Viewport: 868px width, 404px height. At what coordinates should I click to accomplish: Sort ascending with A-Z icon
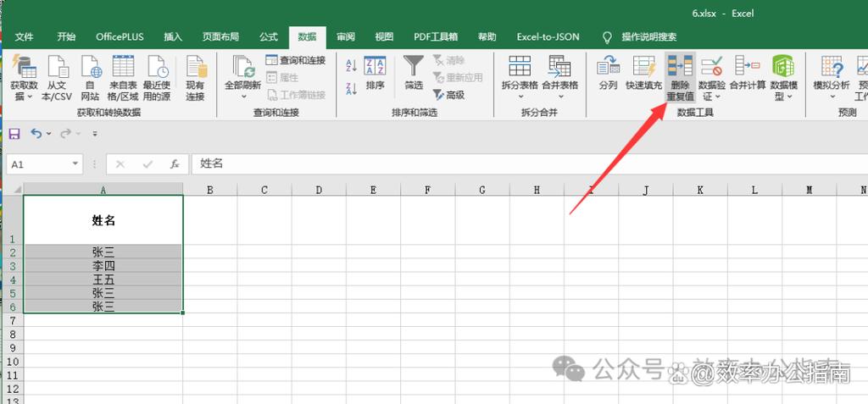pyautogui.click(x=351, y=66)
